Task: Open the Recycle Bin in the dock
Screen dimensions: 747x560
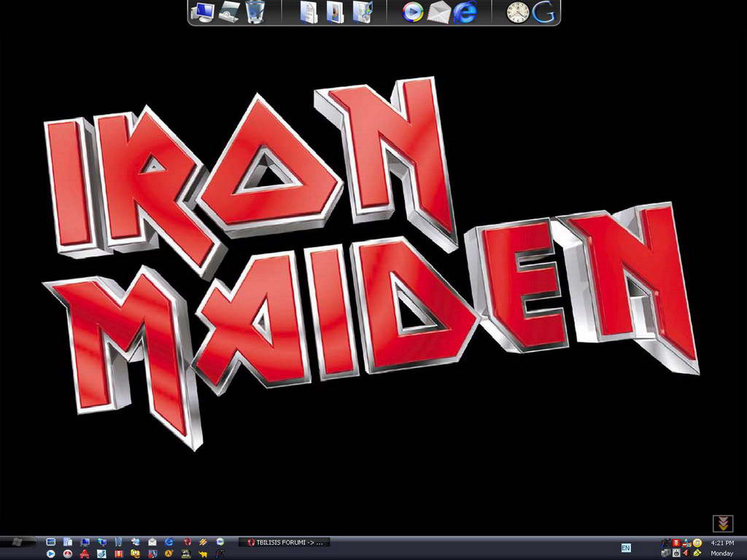Action: tap(256, 12)
